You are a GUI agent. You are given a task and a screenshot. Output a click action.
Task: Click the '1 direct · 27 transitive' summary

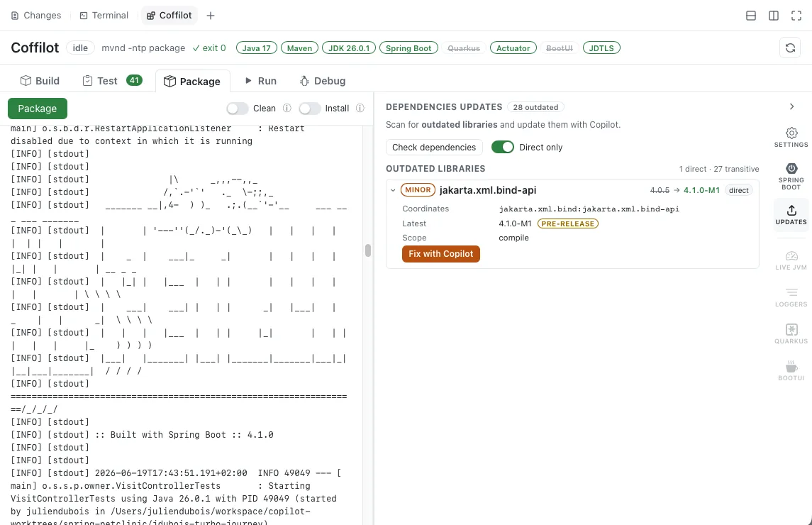(x=719, y=169)
